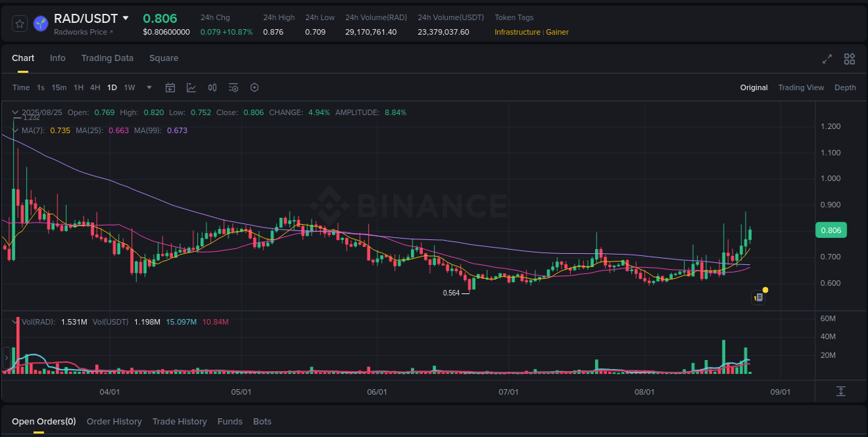Image resolution: width=868 pixels, height=437 pixels.
Task: Switch to the Trading Data tab
Action: click(107, 58)
